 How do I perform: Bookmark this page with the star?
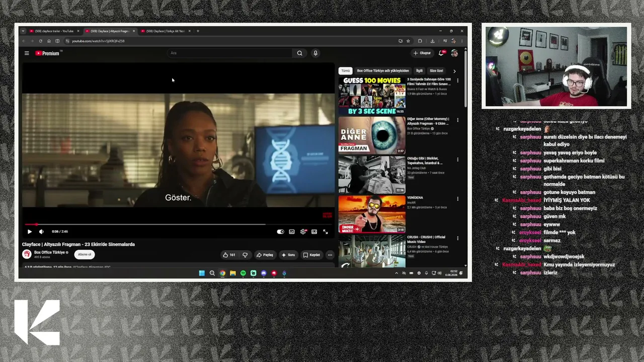(x=408, y=41)
